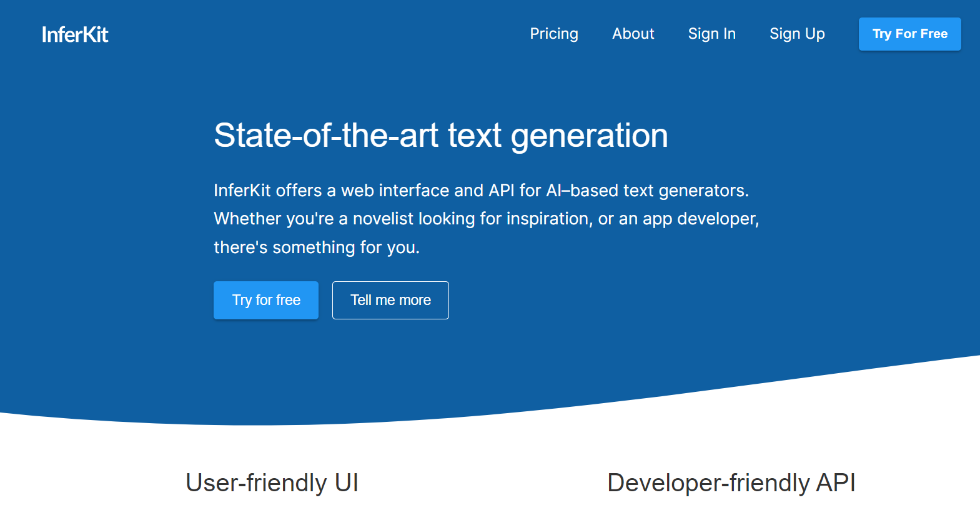Screen dimensions: 980x520
Task: Click the paragraph starting "InferKit offers a web interface"
Action: [487, 219]
